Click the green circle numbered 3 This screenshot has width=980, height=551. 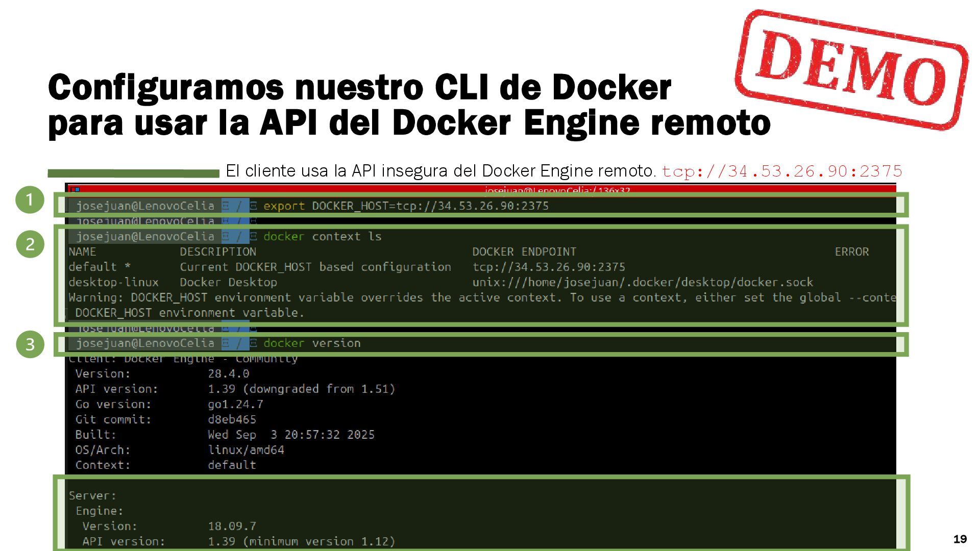30,344
